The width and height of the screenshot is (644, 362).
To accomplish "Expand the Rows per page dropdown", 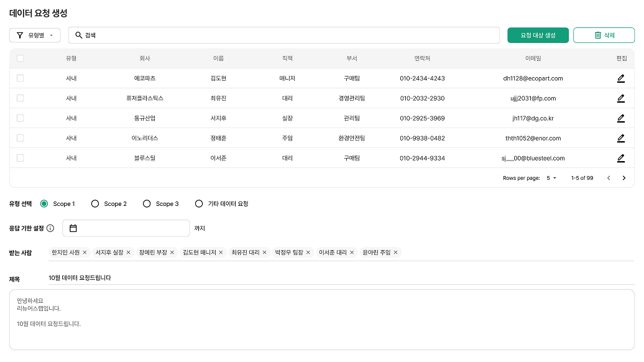I will (x=551, y=178).
